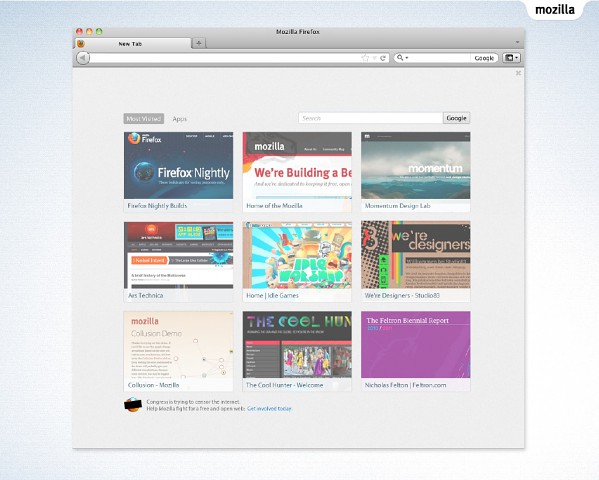This screenshot has width=599, height=480.
Task: Open the search engine magnifier dropdown
Action: [x=402, y=58]
